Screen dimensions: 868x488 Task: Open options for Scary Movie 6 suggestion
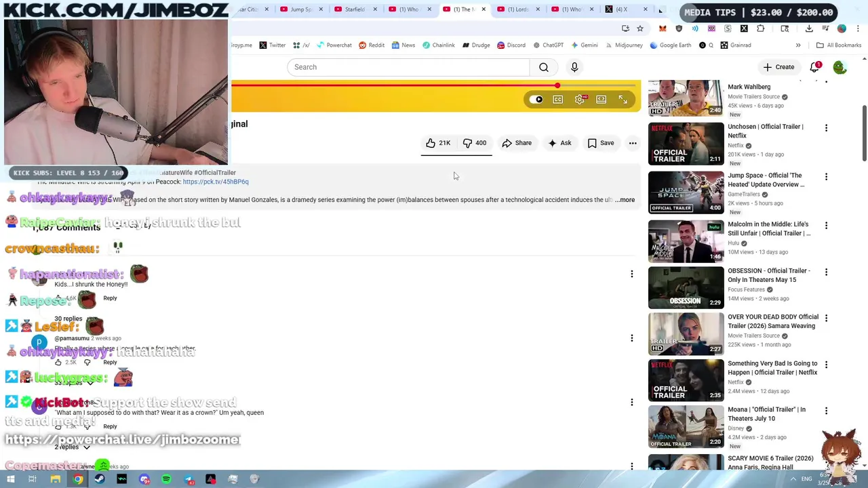click(x=826, y=460)
